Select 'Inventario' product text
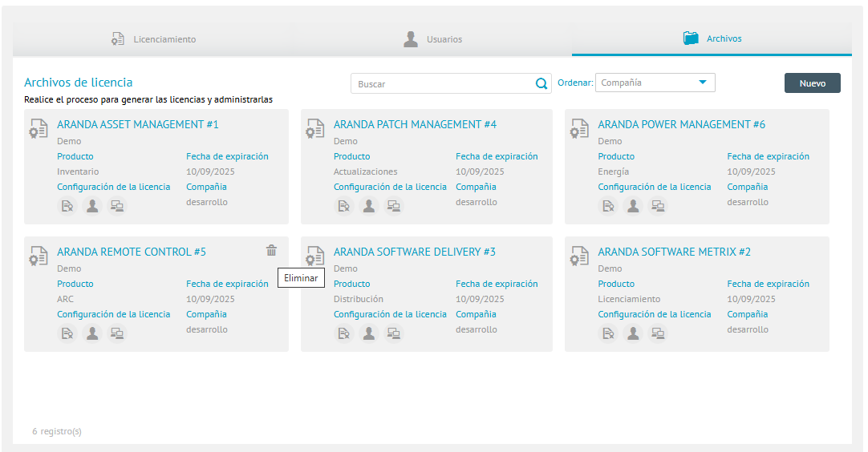The image size is (868, 452). click(78, 172)
